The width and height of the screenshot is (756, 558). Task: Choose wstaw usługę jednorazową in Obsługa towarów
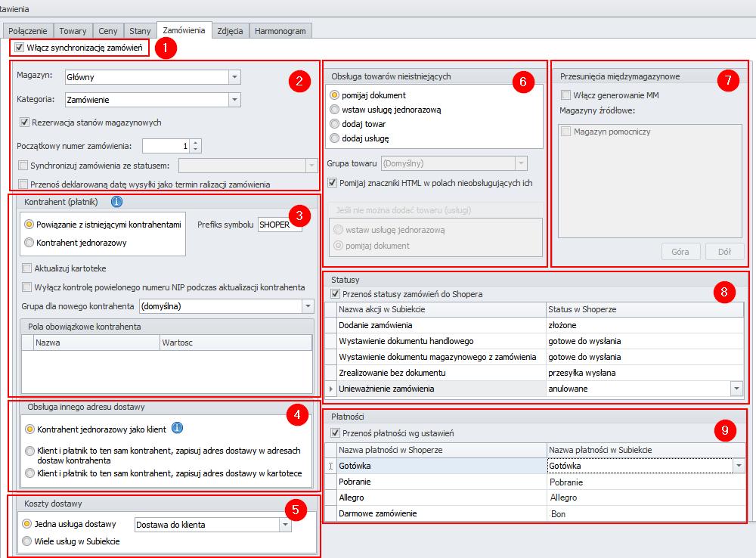point(334,110)
